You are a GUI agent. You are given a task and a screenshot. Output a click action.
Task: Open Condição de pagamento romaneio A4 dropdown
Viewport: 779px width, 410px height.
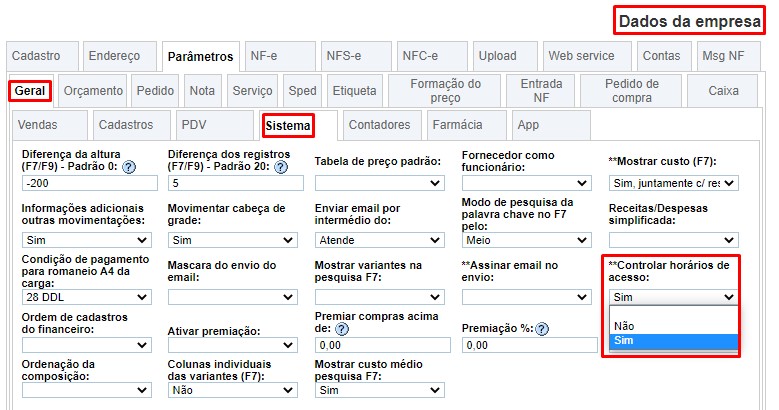pyautogui.click(x=86, y=298)
